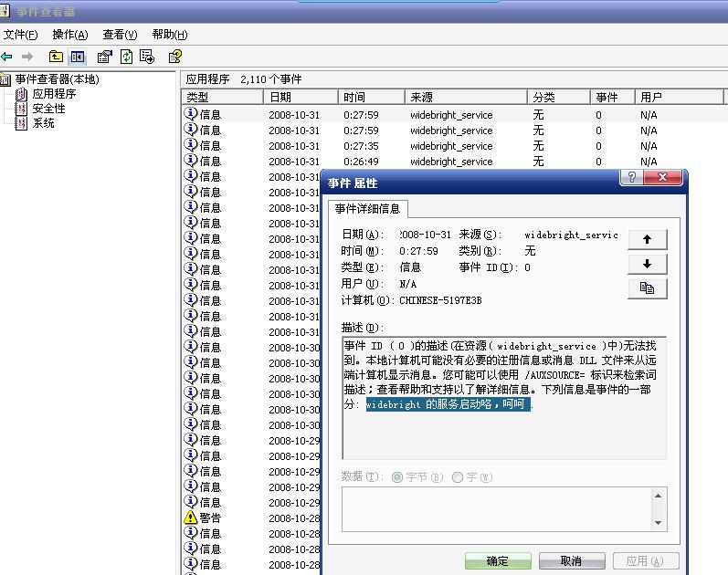Open the 帮助(H) menu
Viewport: 728px width, 575px height.
point(170,35)
